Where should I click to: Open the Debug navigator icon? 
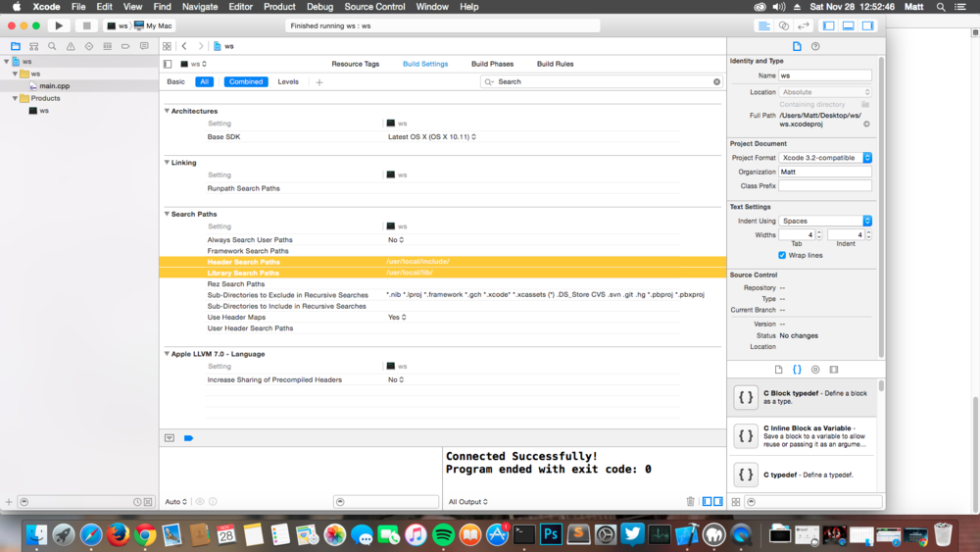pyautogui.click(x=108, y=46)
